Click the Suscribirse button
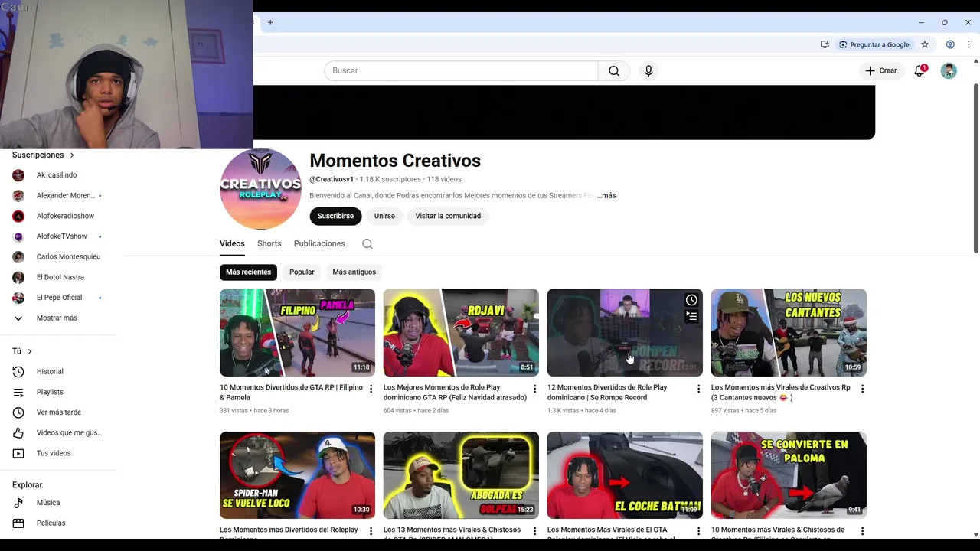 click(335, 216)
